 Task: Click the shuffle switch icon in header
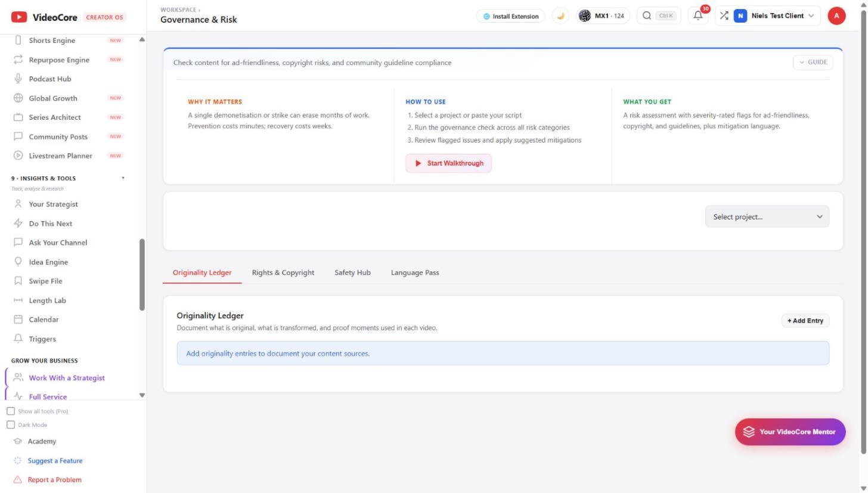(x=724, y=16)
